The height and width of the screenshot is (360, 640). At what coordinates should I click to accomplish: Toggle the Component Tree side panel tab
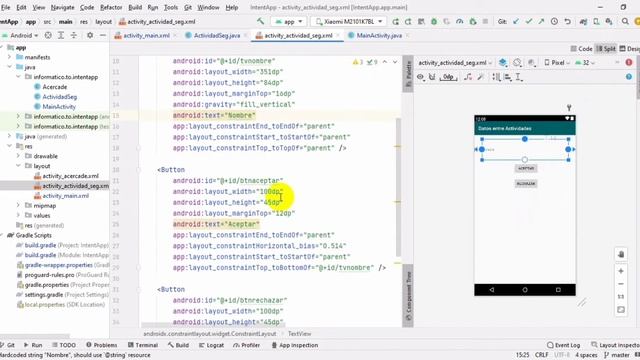coord(408,296)
